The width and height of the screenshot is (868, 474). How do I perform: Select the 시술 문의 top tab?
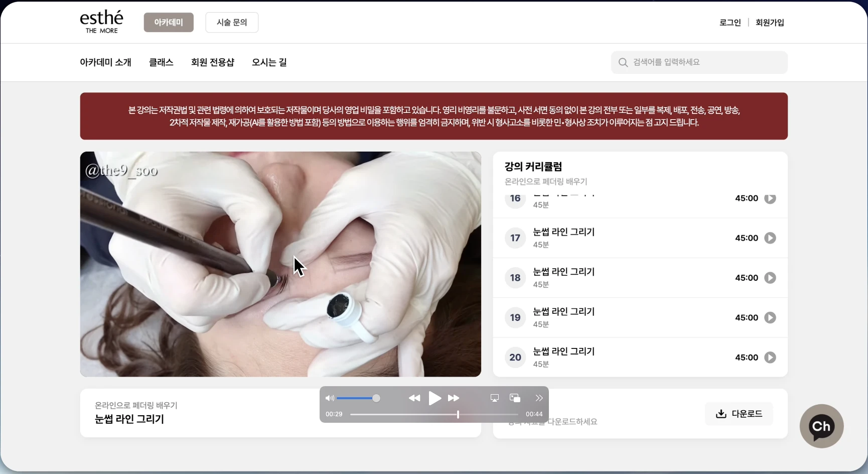[232, 23]
